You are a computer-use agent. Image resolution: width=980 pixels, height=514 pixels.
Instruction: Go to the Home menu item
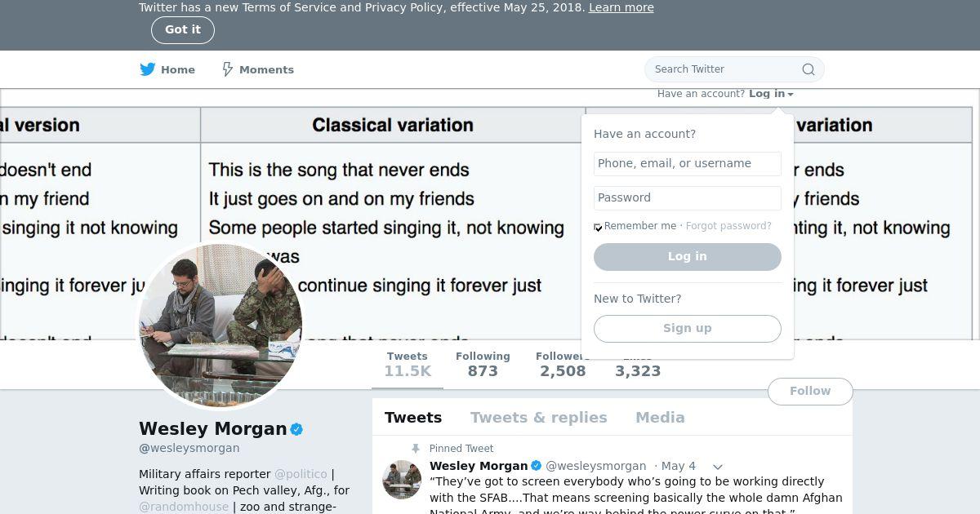[x=167, y=69]
